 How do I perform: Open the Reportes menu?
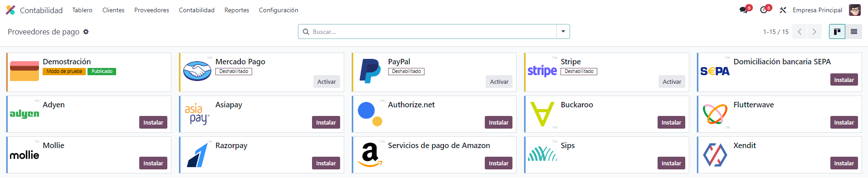[x=237, y=10]
